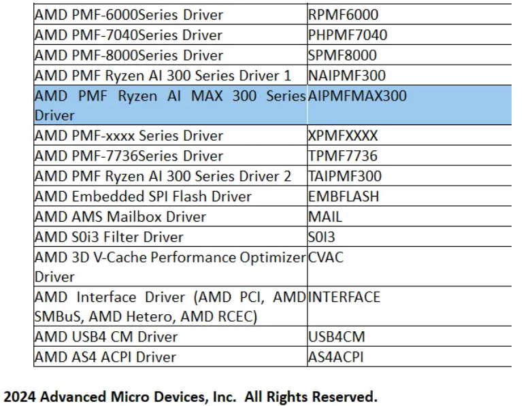
Task: Click the highlighted AIPMFMAX300 cell
Action: (357, 96)
